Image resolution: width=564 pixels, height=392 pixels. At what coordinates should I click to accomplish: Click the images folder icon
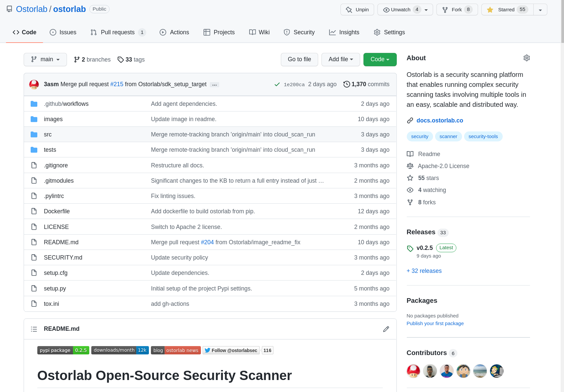pos(34,119)
